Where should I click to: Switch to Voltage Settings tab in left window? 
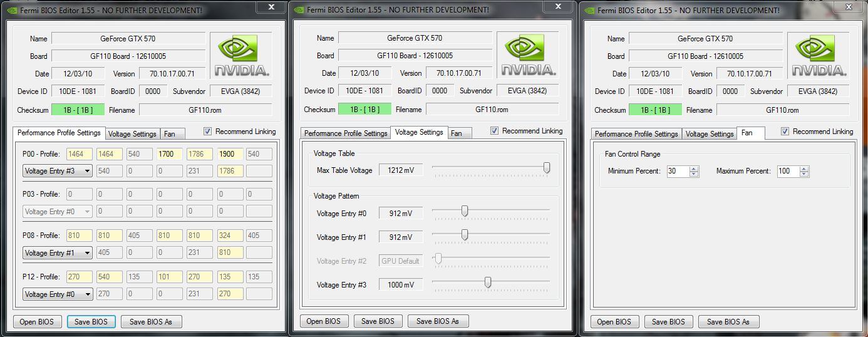pos(132,134)
